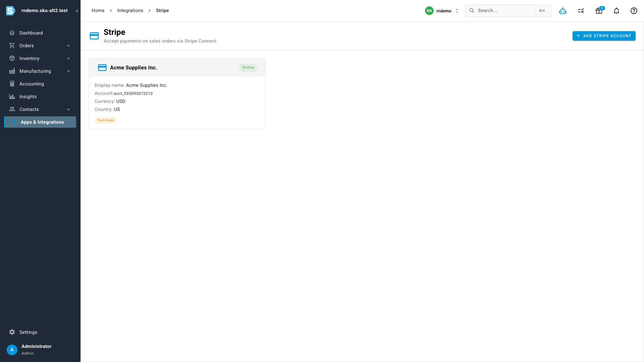
Task: Open Insights in sidebar
Action: click(x=40, y=97)
